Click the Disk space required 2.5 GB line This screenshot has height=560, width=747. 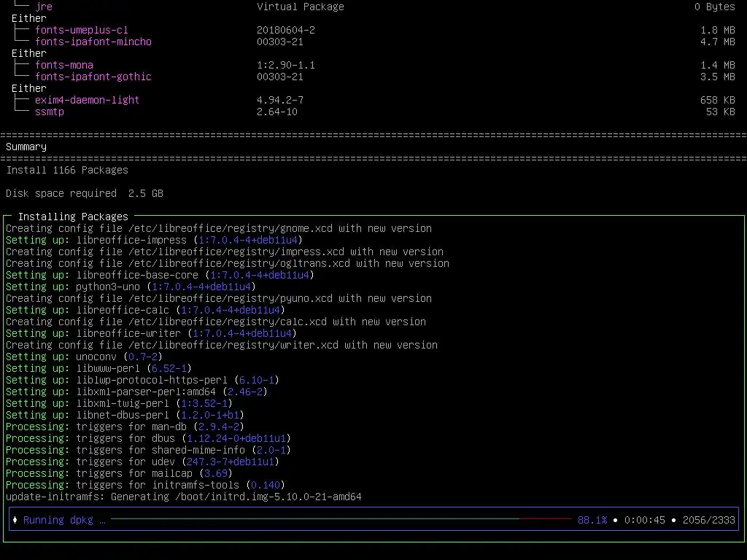pyautogui.click(x=85, y=193)
